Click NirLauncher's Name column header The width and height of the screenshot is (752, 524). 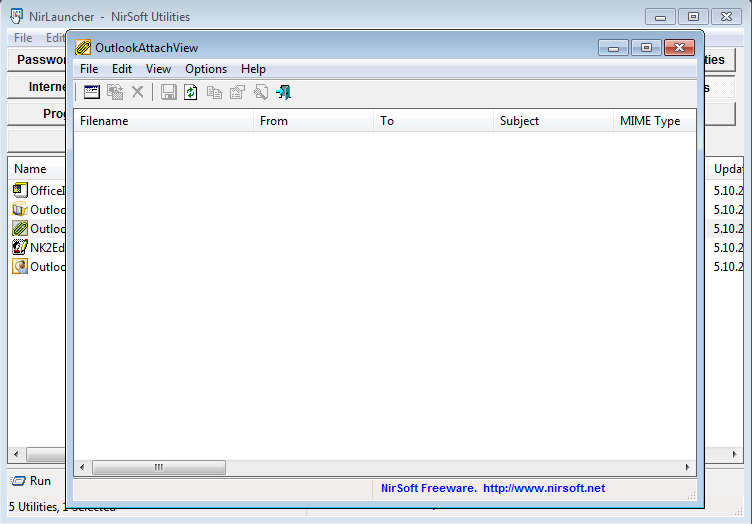pyautogui.click(x=37, y=169)
